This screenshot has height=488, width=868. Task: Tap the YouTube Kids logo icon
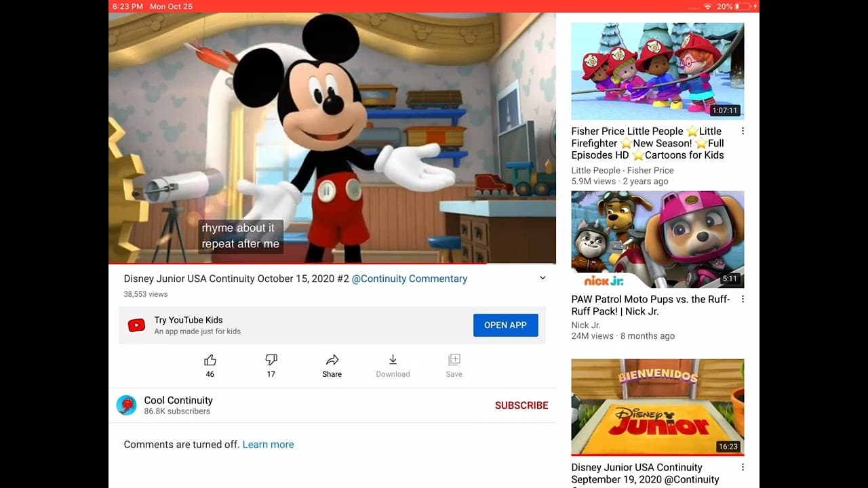(x=136, y=325)
